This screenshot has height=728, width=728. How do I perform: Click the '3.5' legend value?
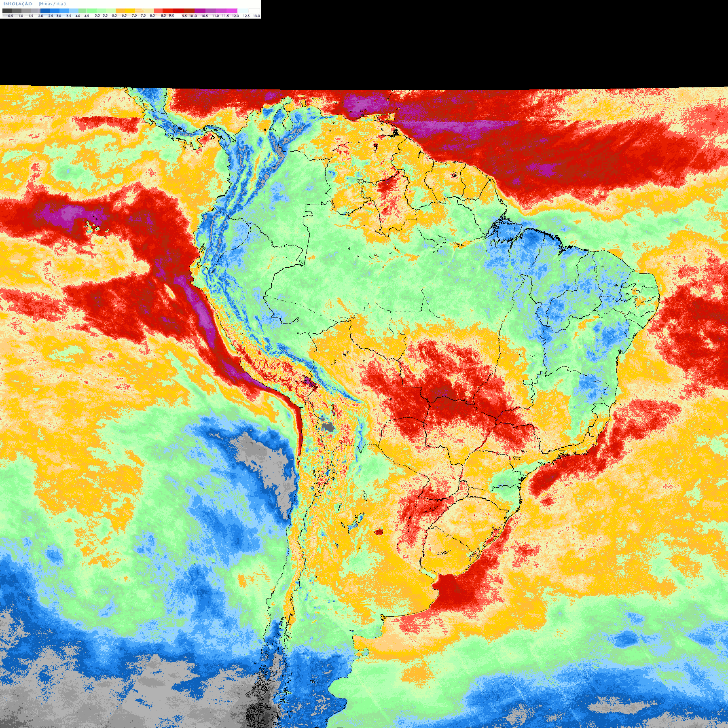tap(69, 16)
